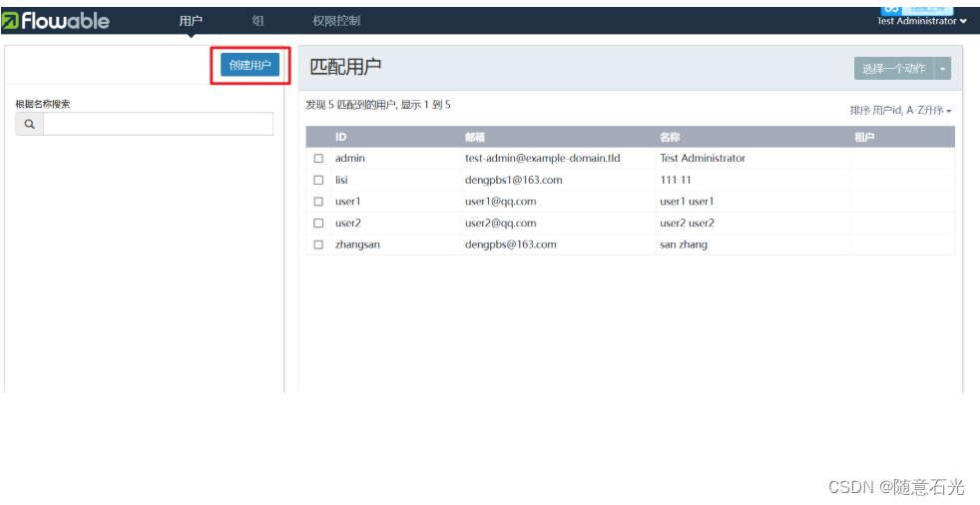
Task: Select the admin ID cell
Action: (350, 158)
